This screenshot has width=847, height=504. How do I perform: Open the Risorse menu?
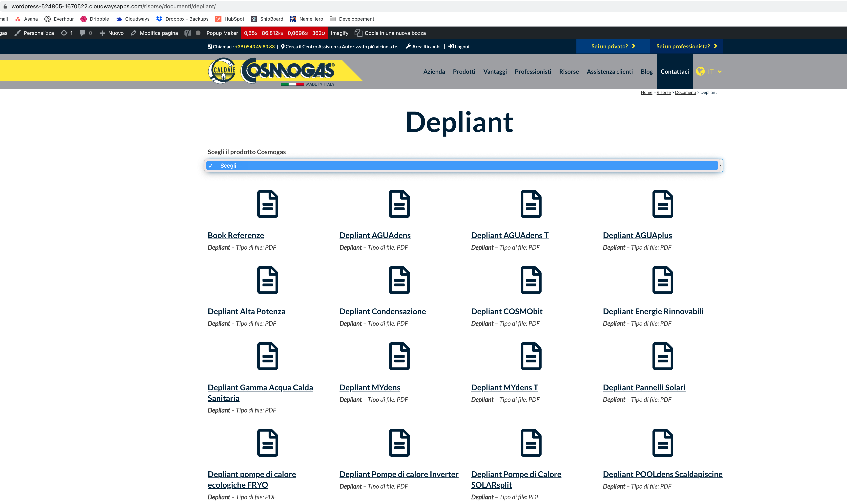569,71
